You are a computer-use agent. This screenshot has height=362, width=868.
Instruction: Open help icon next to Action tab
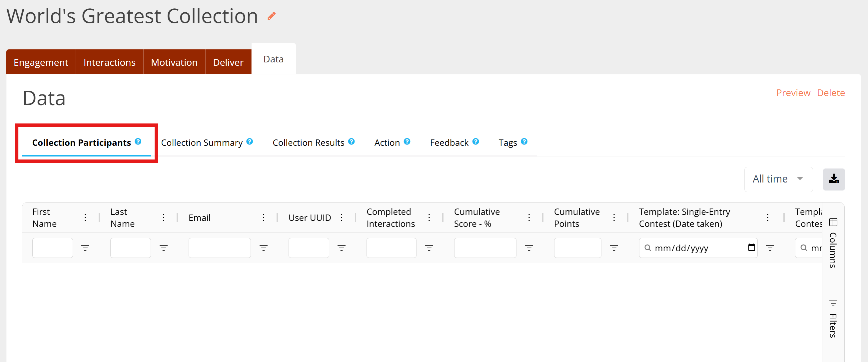click(x=407, y=141)
